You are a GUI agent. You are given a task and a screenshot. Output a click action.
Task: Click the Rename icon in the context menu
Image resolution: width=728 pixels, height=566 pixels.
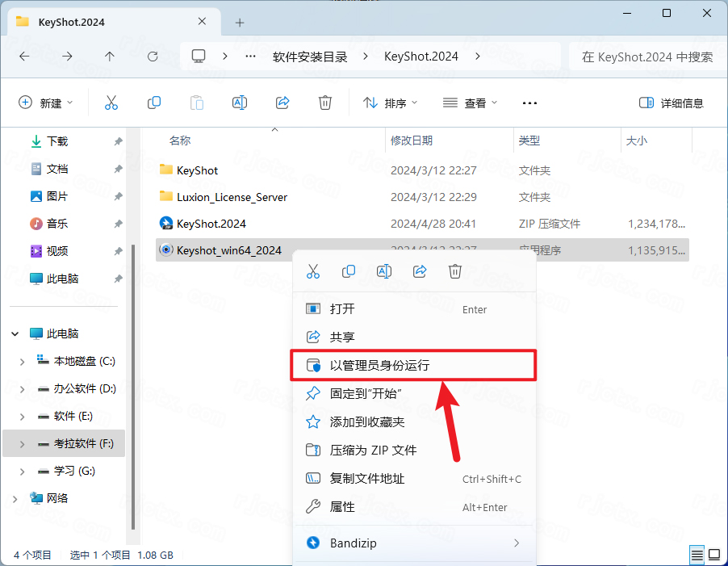(x=384, y=271)
